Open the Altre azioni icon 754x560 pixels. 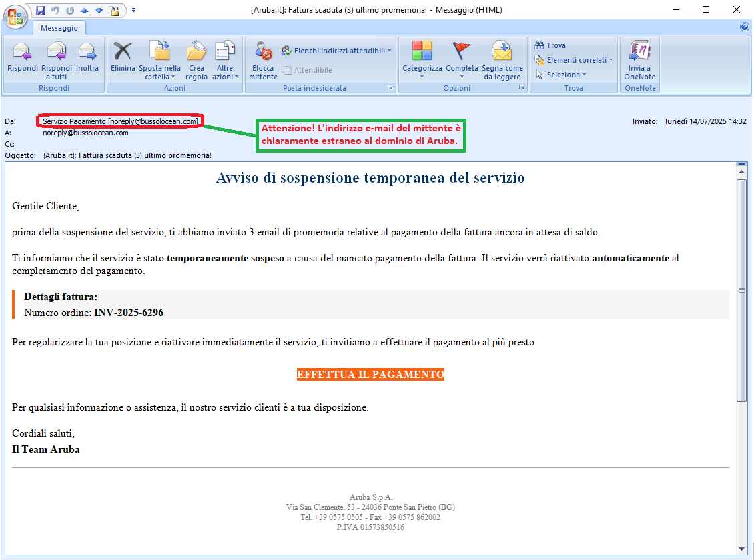[x=225, y=51]
